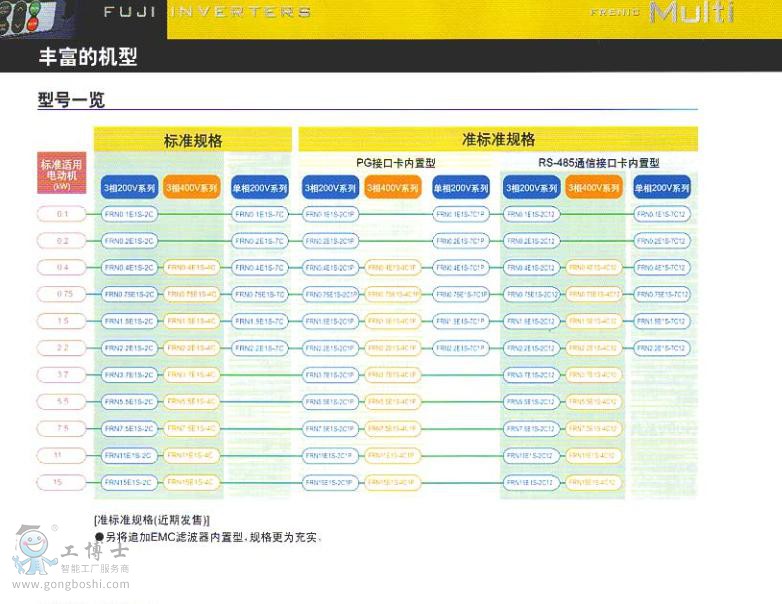Select model FRN2.2E1S-7C
This screenshot has height=604, width=782.
(260, 348)
